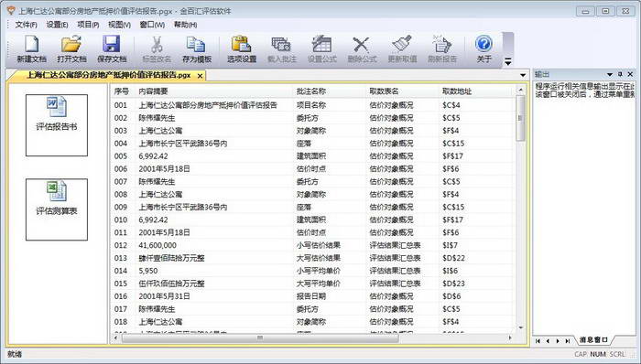Close the 上海仁达公寓 document tab

pos(200,76)
